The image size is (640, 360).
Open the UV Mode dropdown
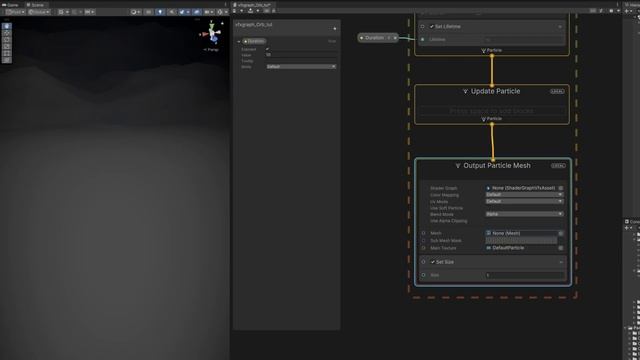[524, 201]
